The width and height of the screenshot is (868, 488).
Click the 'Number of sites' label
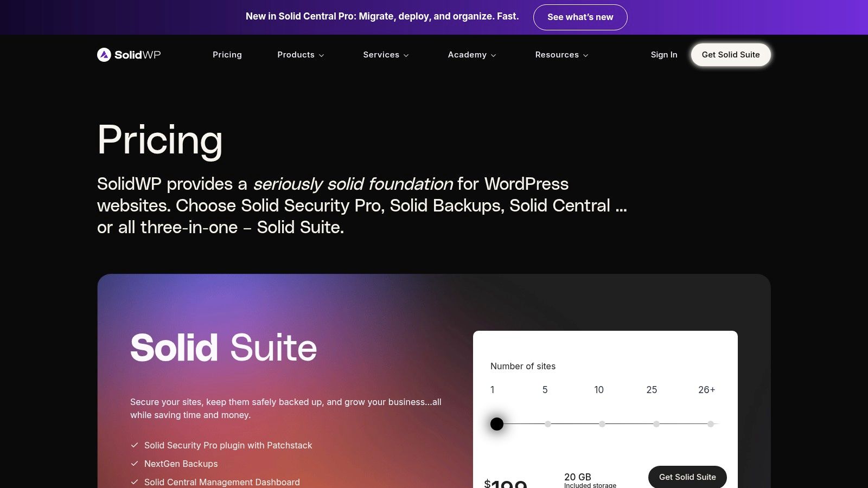point(523,367)
